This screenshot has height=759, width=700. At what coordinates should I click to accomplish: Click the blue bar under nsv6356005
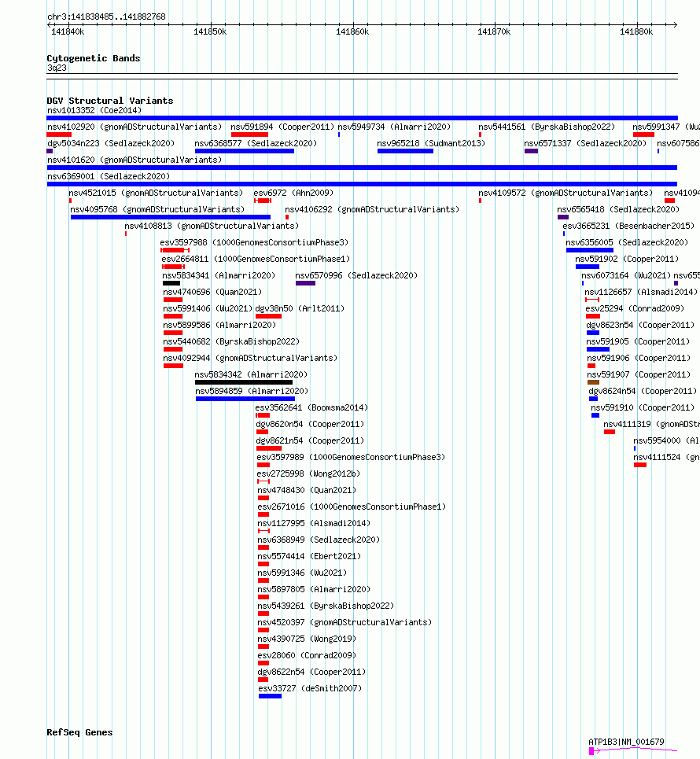click(590, 250)
